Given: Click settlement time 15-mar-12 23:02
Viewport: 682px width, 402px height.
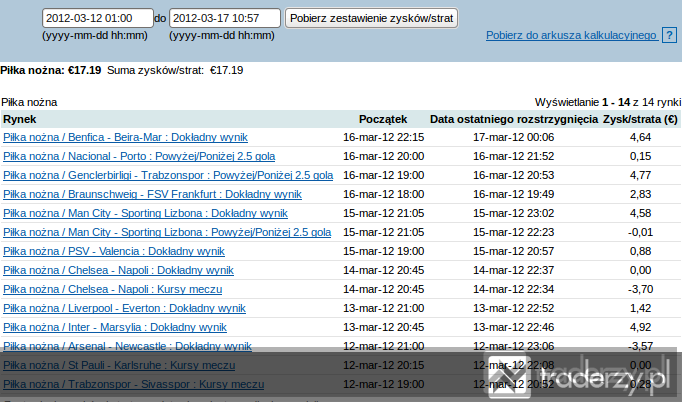Looking at the screenshot, I should (x=514, y=214).
